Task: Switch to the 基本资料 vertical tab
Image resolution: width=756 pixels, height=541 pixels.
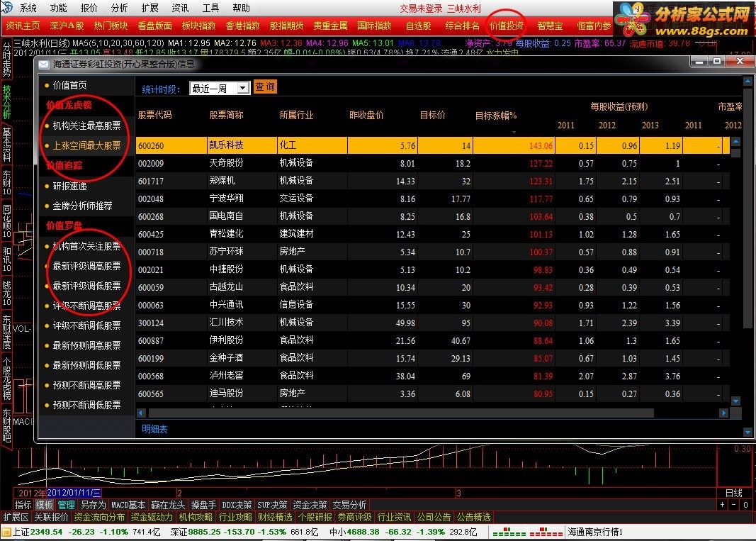Action: 7,143
